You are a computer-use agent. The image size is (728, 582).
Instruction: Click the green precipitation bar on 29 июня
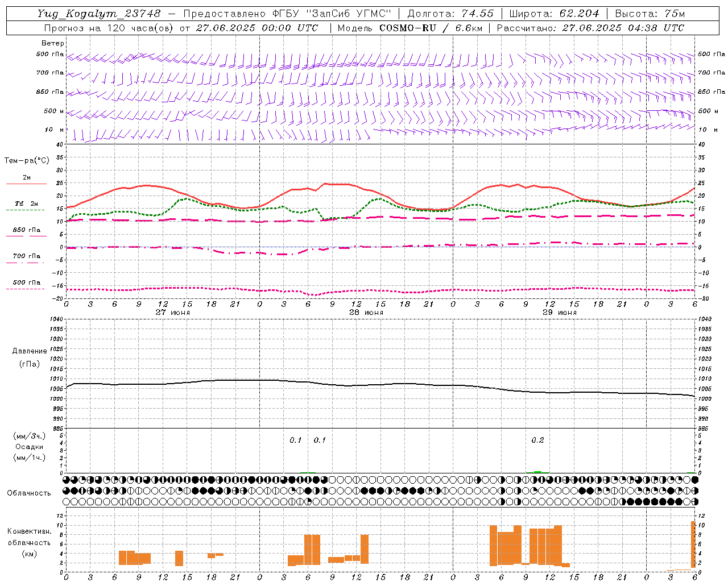tap(537, 472)
